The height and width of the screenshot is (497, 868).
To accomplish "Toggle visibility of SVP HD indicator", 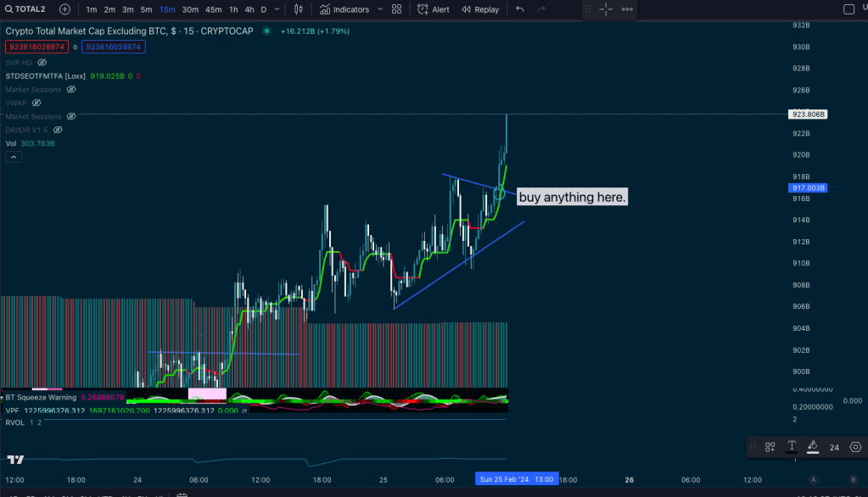I will point(42,62).
